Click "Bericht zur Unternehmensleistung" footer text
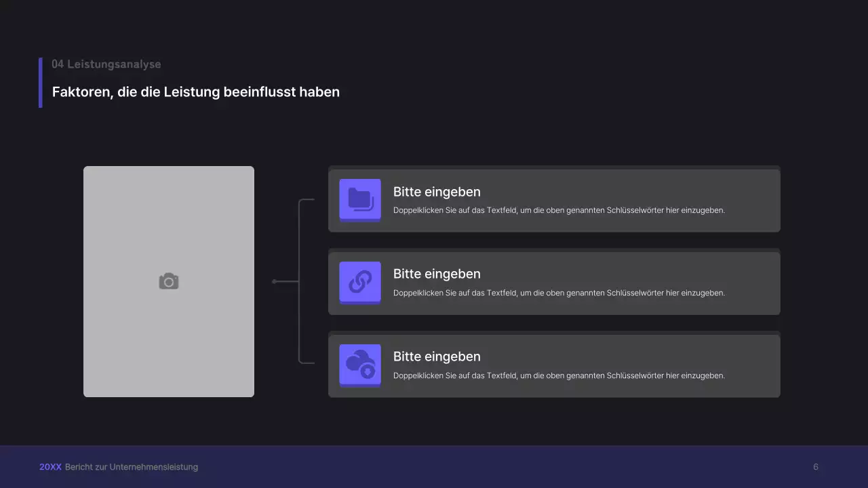Viewport: 868px width, 488px height. click(x=132, y=467)
